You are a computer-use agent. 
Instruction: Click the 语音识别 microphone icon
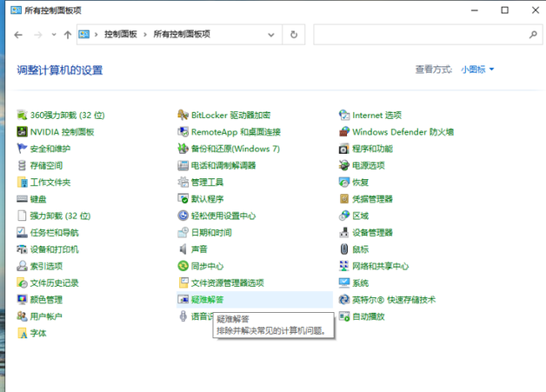pyautogui.click(x=183, y=316)
